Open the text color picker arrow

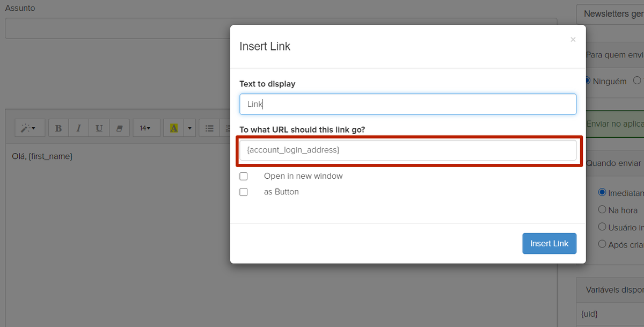(x=189, y=128)
